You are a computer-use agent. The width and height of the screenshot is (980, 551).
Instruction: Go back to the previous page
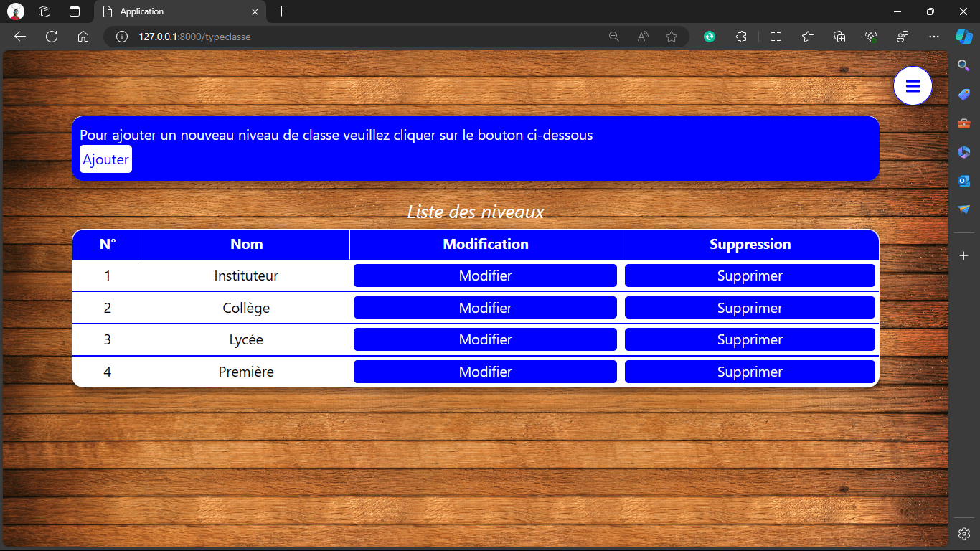coord(20,37)
